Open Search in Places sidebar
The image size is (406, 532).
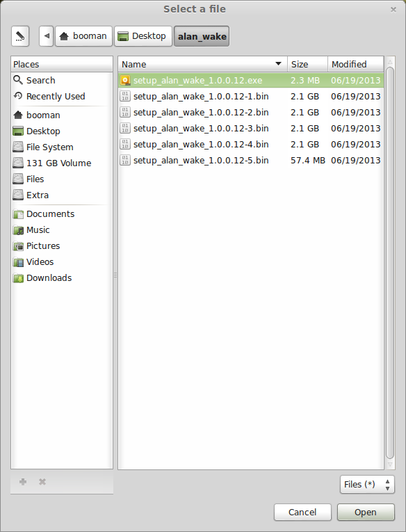62,81
